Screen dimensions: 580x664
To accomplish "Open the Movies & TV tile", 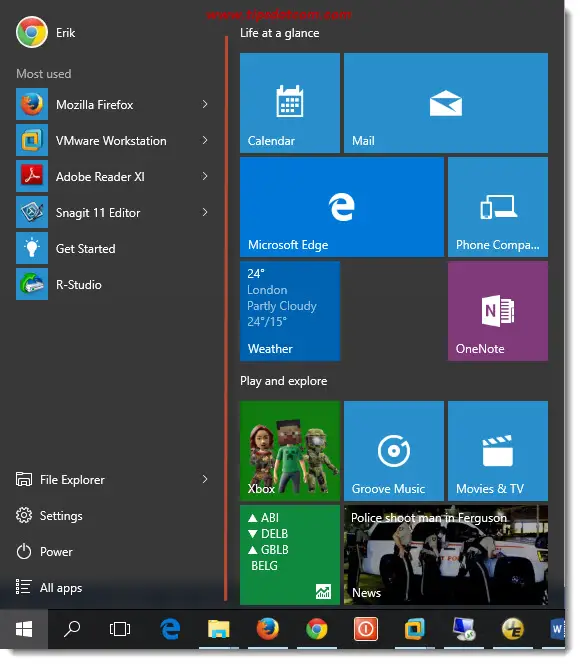I will [x=498, y=451].
